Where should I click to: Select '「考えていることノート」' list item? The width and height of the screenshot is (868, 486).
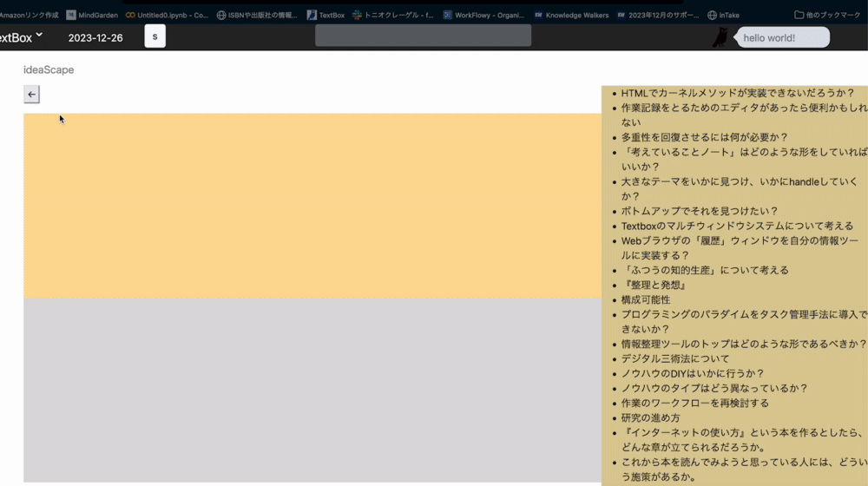click(744, 160)
